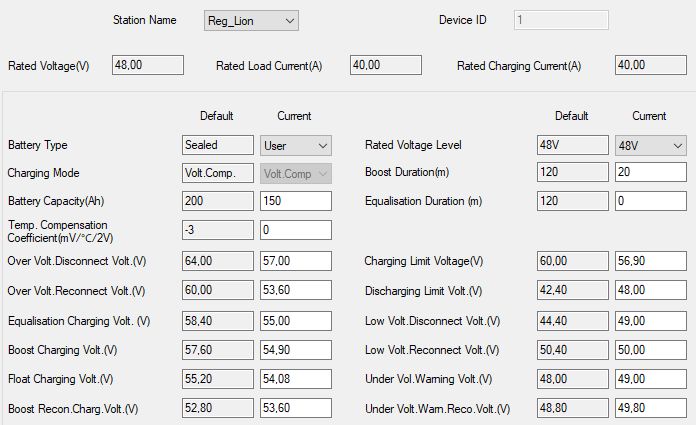The height and width of the screenshot is (425, 696).
Task: Edit the Discharging Limit Volt. current value
Action: pos(650,290)
